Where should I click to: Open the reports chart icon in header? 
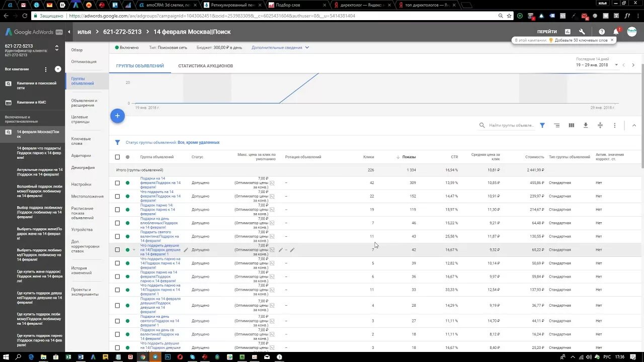click(568, 32)
